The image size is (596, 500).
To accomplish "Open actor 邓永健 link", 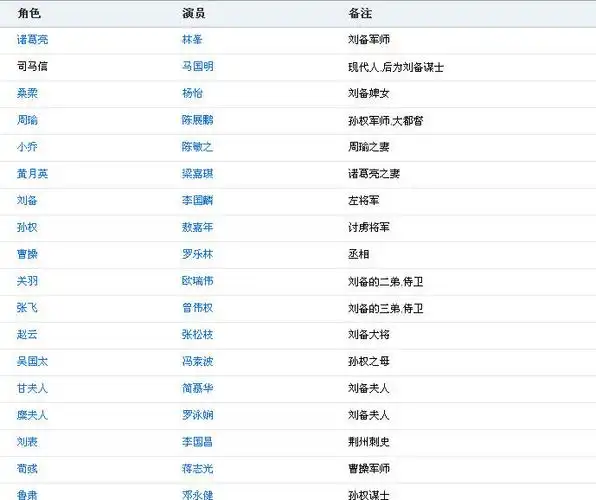I will click(198, 495).
